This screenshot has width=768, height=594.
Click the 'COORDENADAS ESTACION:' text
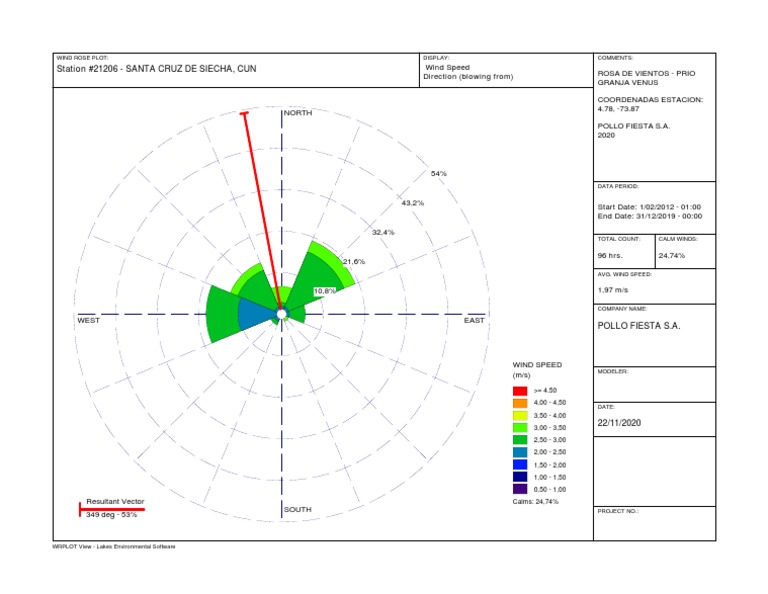(650, 100)
